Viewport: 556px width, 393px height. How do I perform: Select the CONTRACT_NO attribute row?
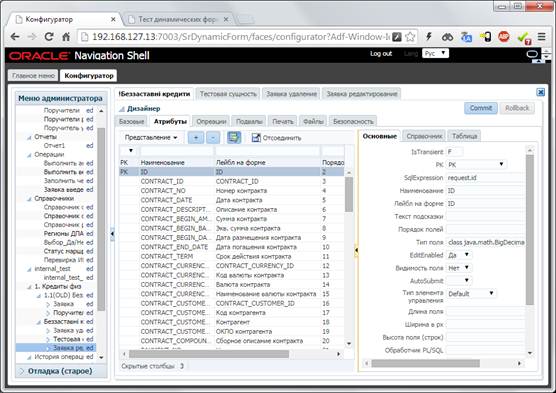point(231,191)
